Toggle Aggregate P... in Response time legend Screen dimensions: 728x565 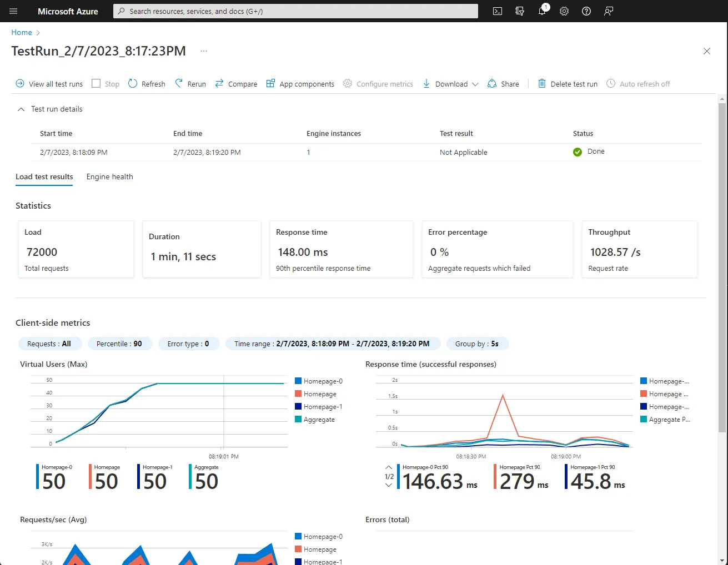[x=665, y=420]
